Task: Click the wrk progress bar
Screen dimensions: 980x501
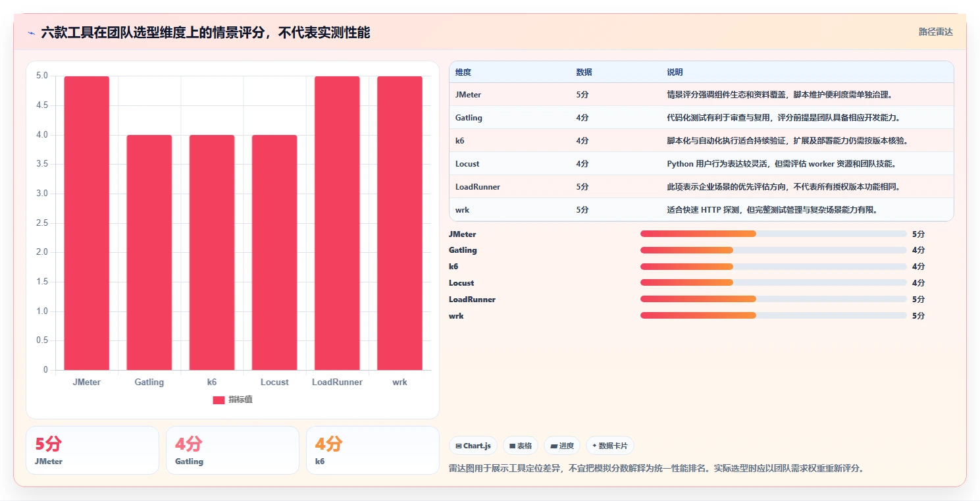Action: click(x=773, y=316)
